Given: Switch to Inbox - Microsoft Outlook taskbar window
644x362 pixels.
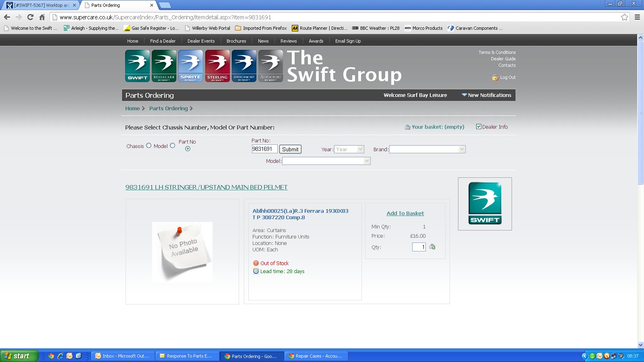Looking at the screenshot, I should coord(123,356).
